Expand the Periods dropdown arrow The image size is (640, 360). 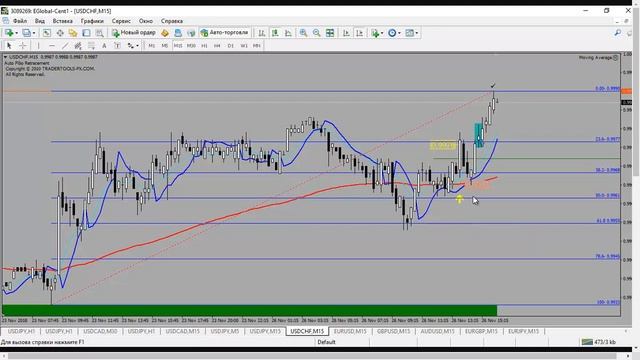pyautogui.click(x=399, y=33)
